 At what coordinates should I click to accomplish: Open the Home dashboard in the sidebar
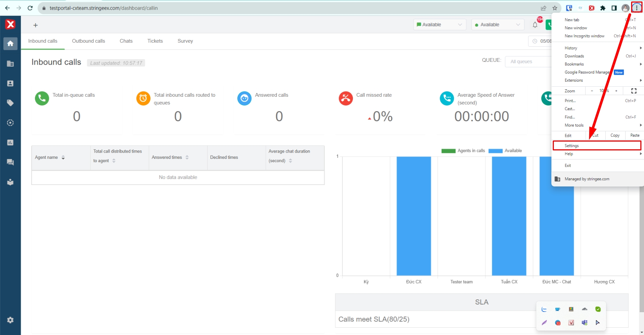(x=10, y=43)
